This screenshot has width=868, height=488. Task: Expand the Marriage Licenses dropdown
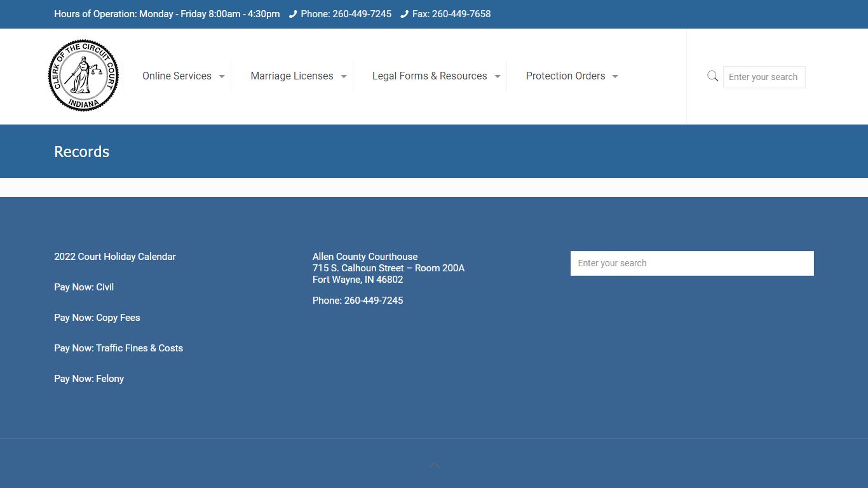[297, 76]
